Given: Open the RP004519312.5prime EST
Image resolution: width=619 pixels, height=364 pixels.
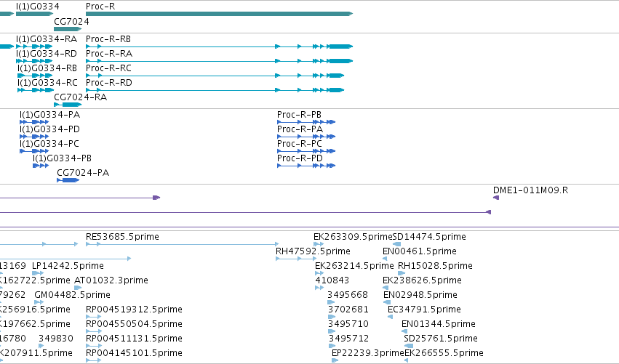Looking at the screenshot, I should (x=94, y=317).
